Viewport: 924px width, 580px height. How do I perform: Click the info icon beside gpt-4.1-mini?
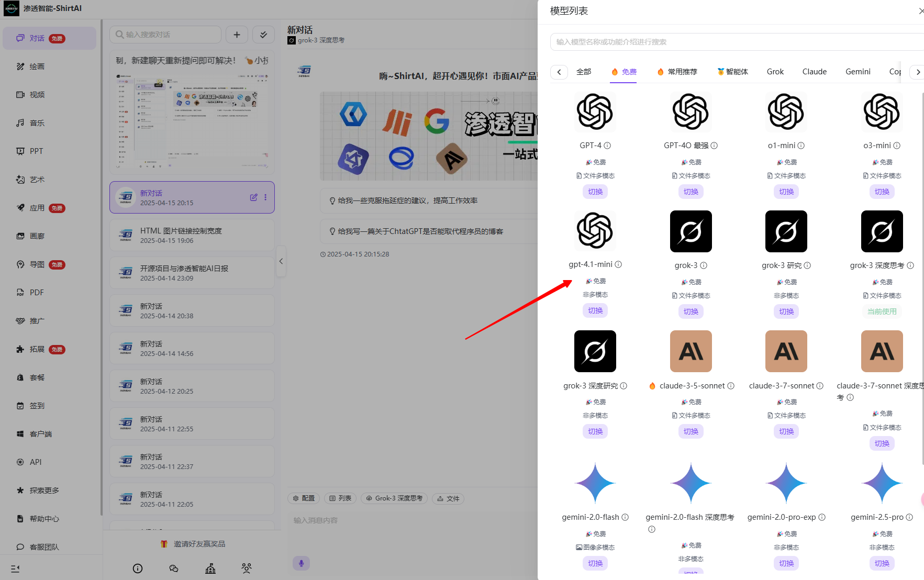[618, 264]
